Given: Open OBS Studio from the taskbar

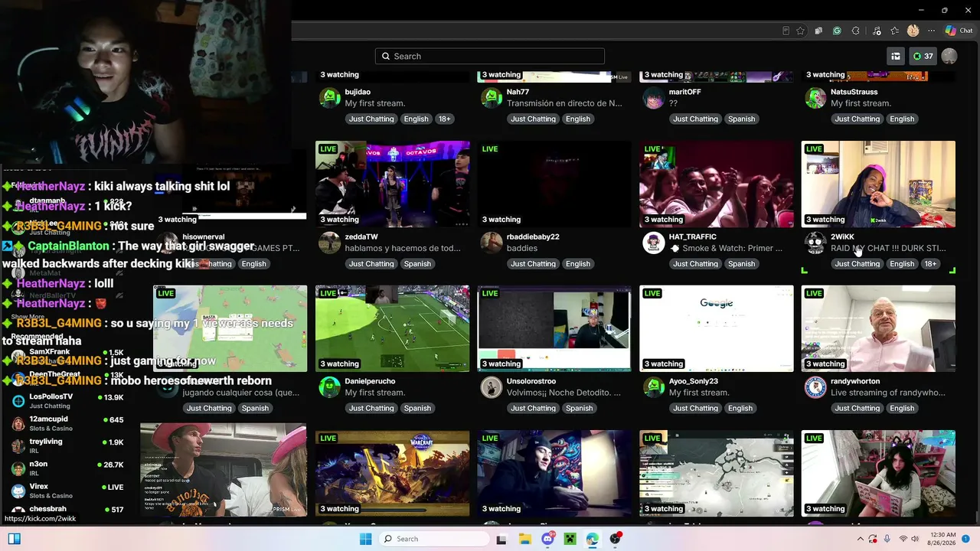Looking at the screenshot, I should [x=616, y=539].
